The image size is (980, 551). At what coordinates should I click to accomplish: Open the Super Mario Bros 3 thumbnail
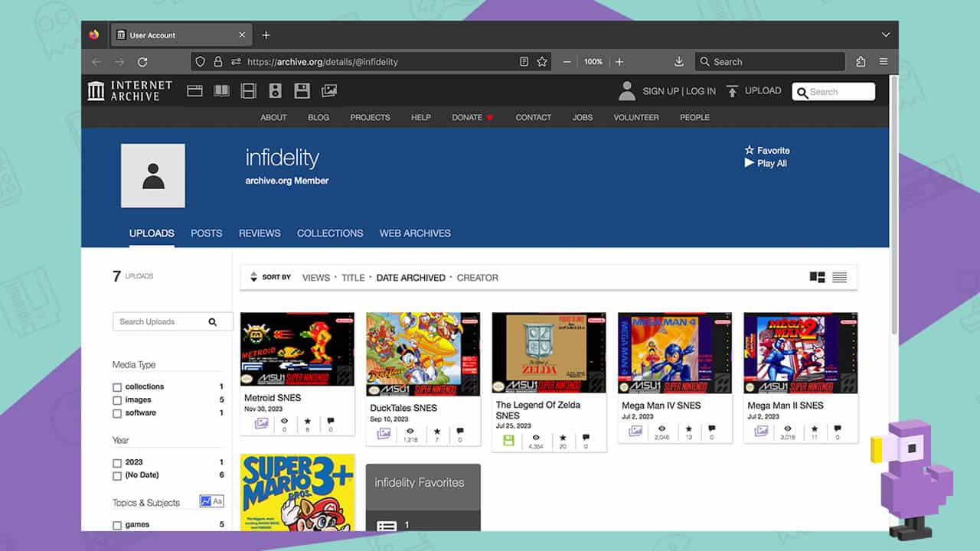pyautogui.click(x=298, y=492)
